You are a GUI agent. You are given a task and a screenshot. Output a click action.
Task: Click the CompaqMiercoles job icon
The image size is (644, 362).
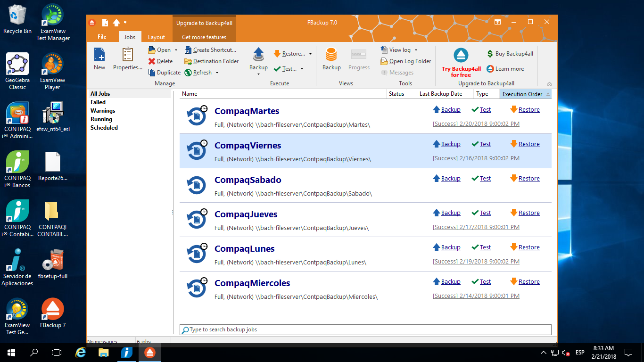[197, 288]
